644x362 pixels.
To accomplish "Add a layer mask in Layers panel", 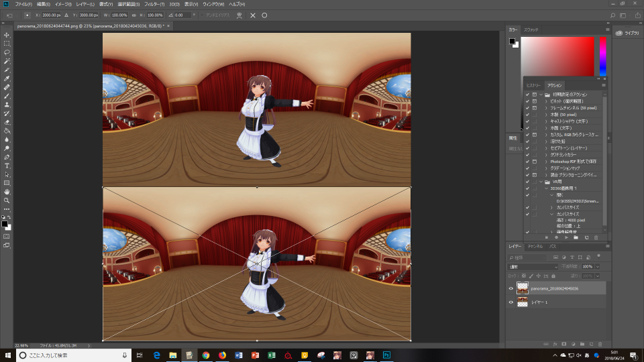I will [x=564, y=345].
